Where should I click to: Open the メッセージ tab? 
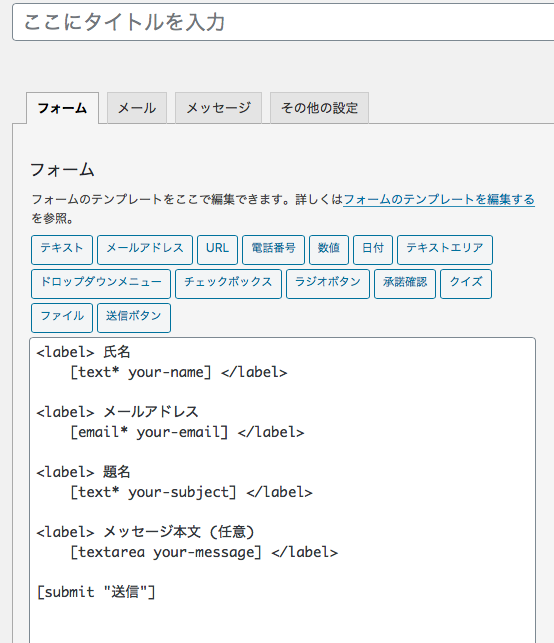pyautogui.click(x=218, y=108)
